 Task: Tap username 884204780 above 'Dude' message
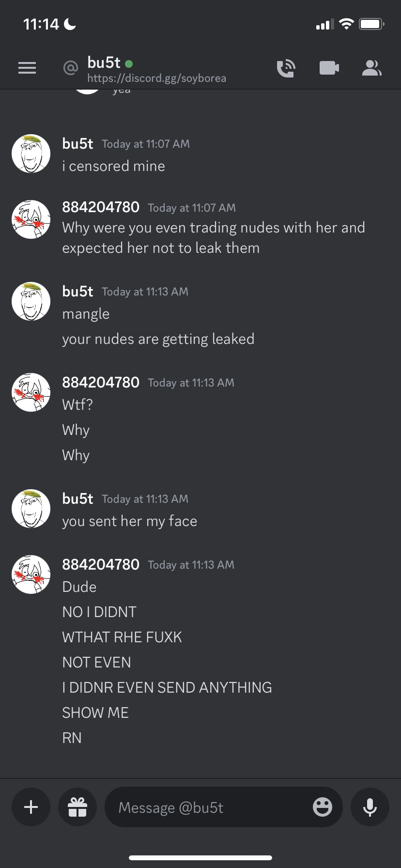[x=101, y=564]
